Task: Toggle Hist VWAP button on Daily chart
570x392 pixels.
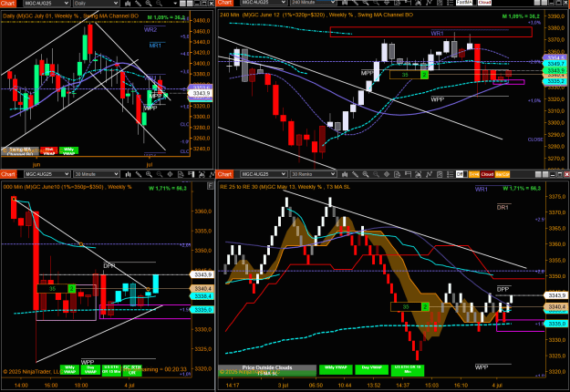Action: point(49,151)
